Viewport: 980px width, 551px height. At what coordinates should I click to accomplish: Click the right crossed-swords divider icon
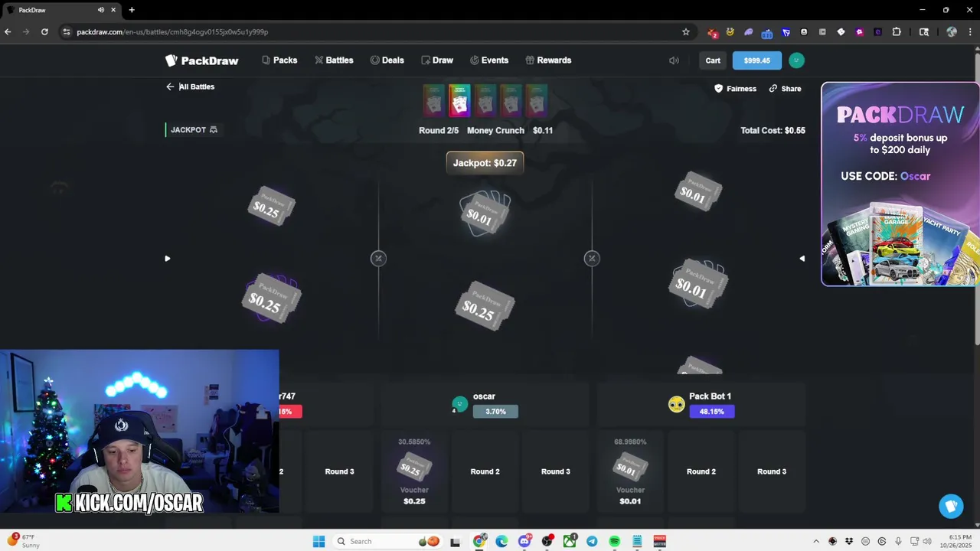(592, 259)
